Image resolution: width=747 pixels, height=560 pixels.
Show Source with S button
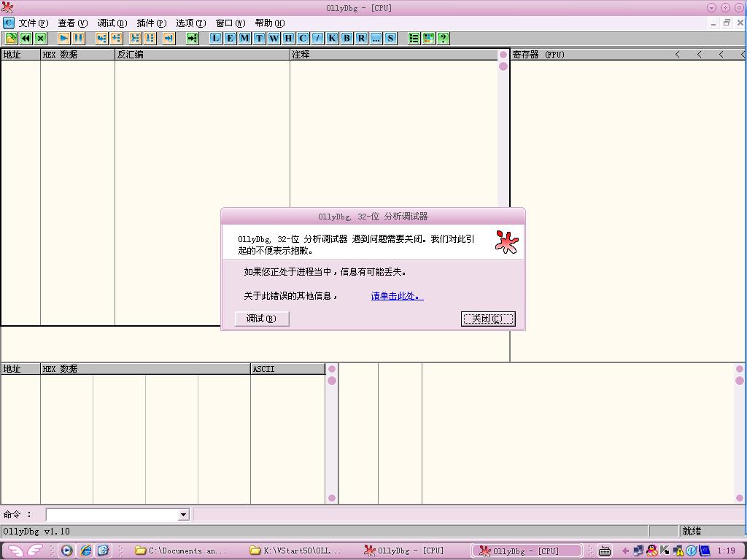point(391,39)
